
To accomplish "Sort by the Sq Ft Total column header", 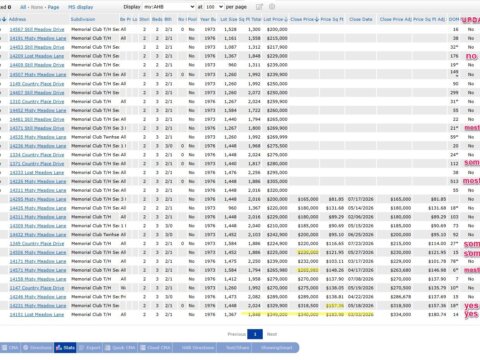I will (x=250, y=19).
